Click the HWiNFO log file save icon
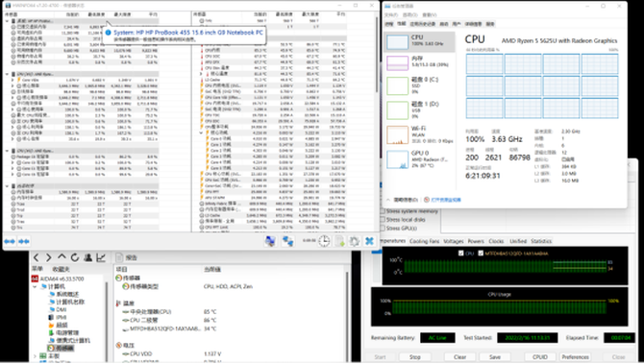644x364 pixels. coord(339,241)
